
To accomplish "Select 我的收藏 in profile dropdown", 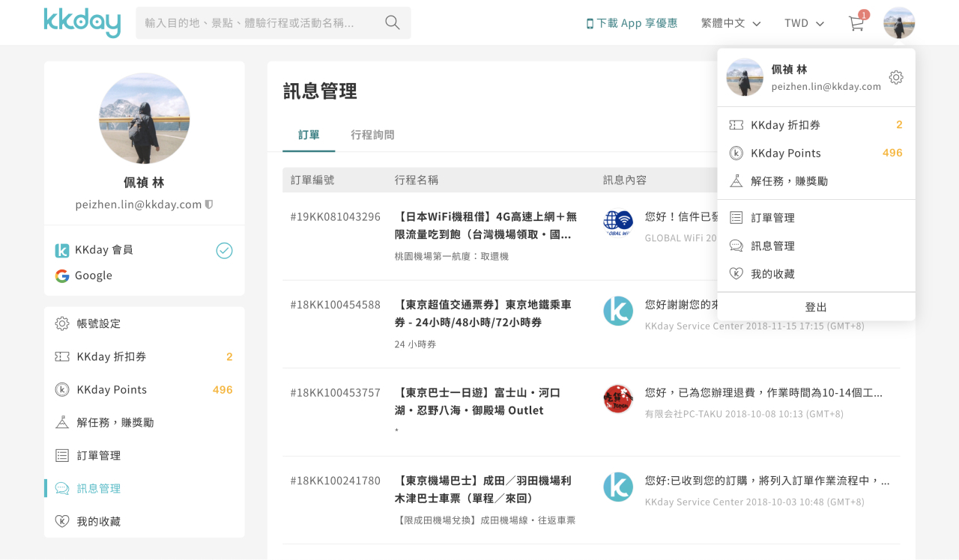I will (816, 274).
